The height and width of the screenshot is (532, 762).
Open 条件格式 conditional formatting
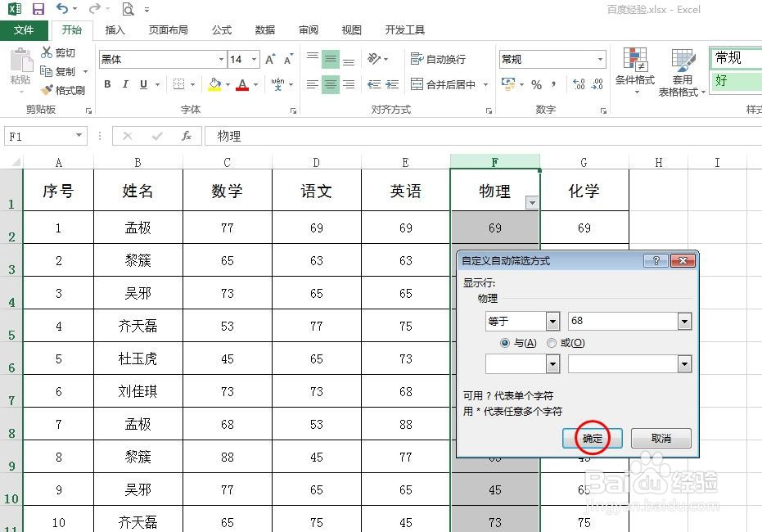636,72
